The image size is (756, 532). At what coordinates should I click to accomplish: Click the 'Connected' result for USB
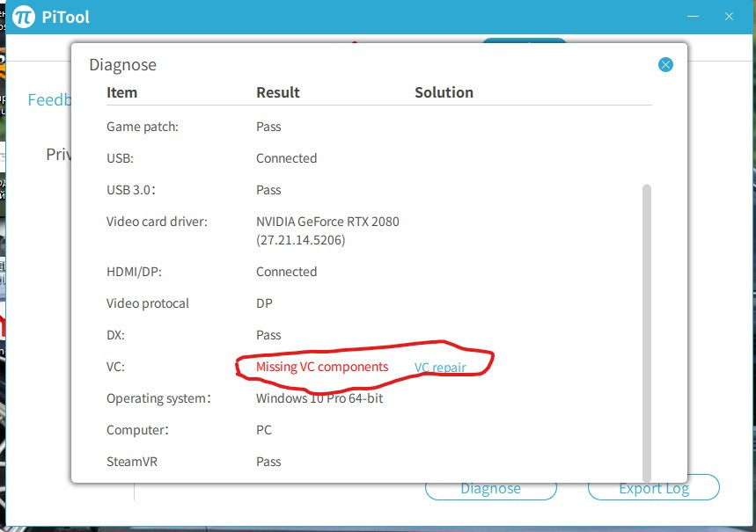(x=286, y=158)
